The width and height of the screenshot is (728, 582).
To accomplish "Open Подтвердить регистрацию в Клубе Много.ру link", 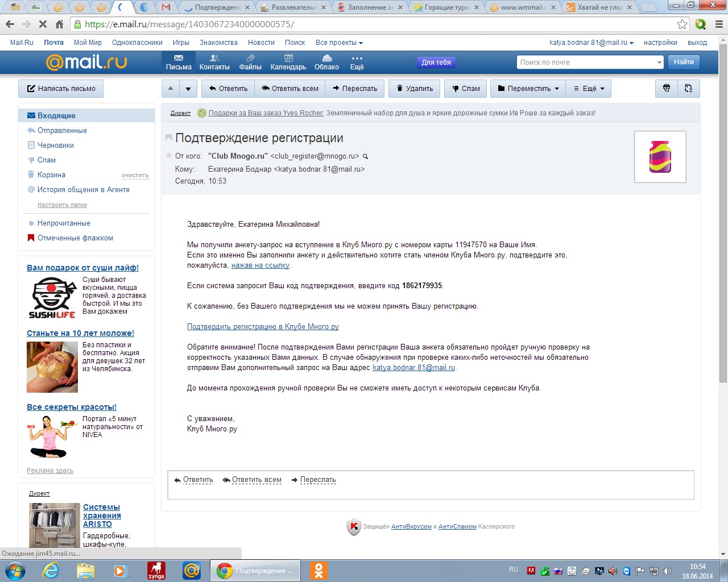I will pos(263,327).
